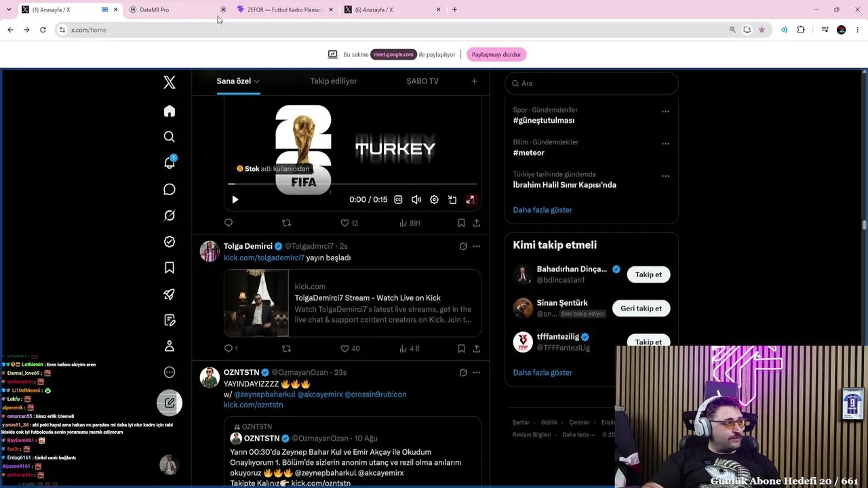
Task: Repost the FIFA video post
Action: pyautogui.click(x=286, y=223)
